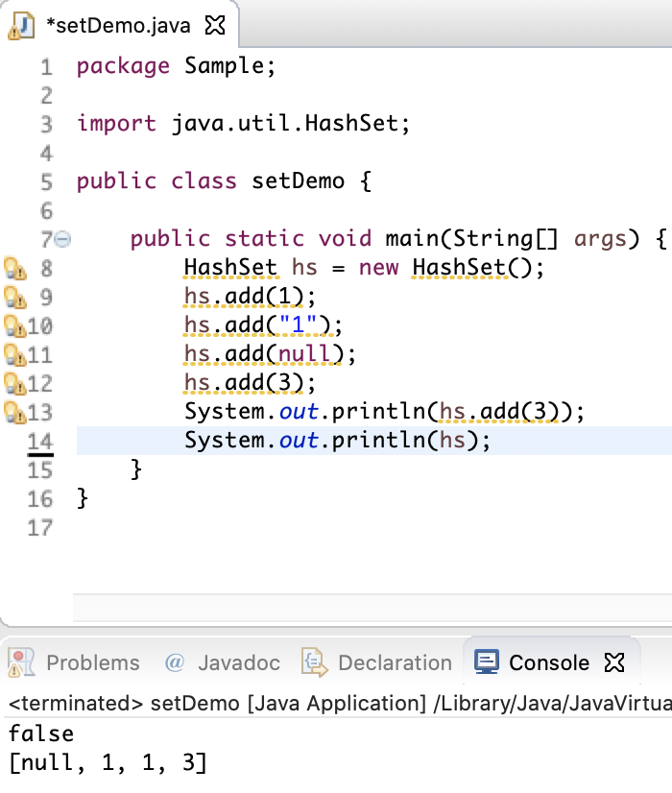Click closing brace on line 15
Image resolution: width=672 pixels, height=793 pixels.
pyautogui.click(x=136, y=469)
